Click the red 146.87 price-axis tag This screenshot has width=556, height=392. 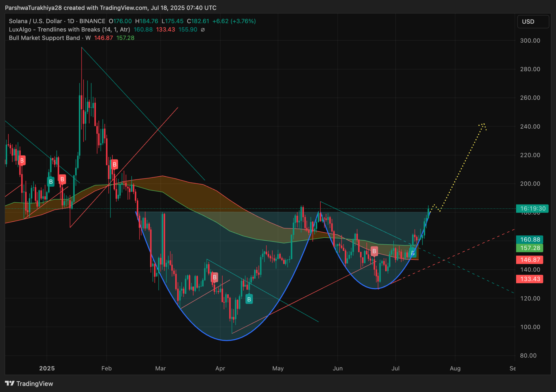point(530,260)
